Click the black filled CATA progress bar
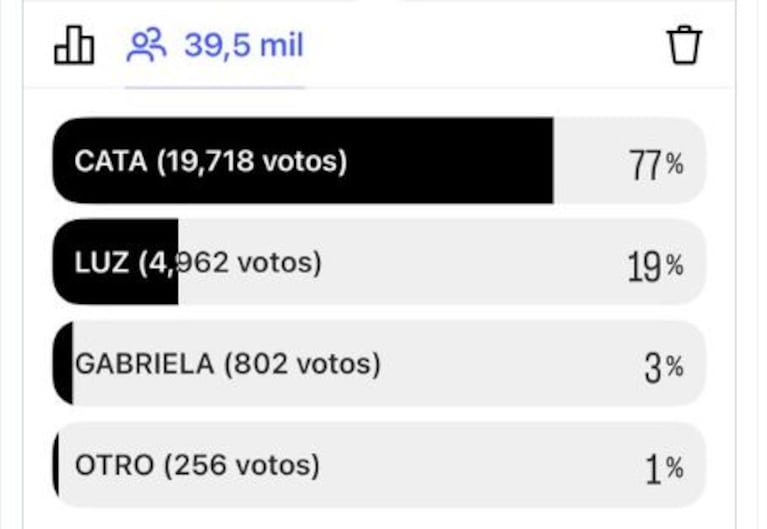Viewport: 767px width, 529px height. (303, 161)
